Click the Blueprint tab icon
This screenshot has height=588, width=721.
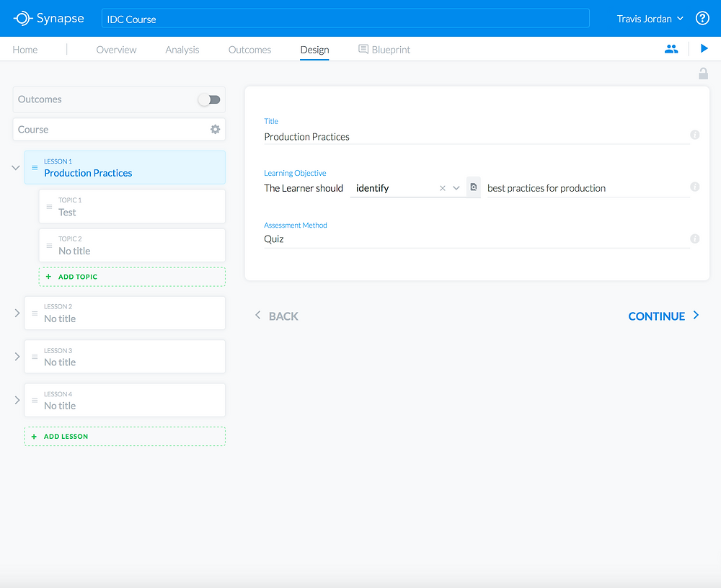pyautogui.click(x=363, y=49)
